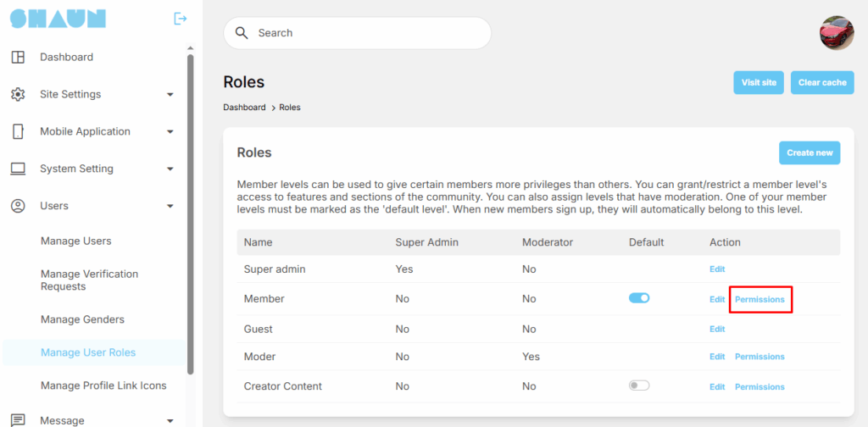Expand the Mobile Application dropdown arrow

[x=170, y=132]
